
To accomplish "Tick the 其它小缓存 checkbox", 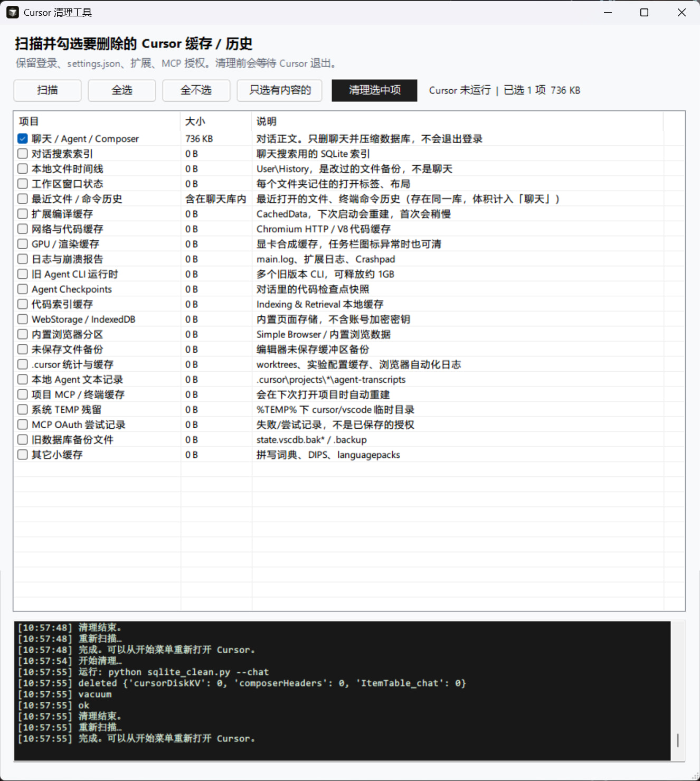I will point(23,455).
